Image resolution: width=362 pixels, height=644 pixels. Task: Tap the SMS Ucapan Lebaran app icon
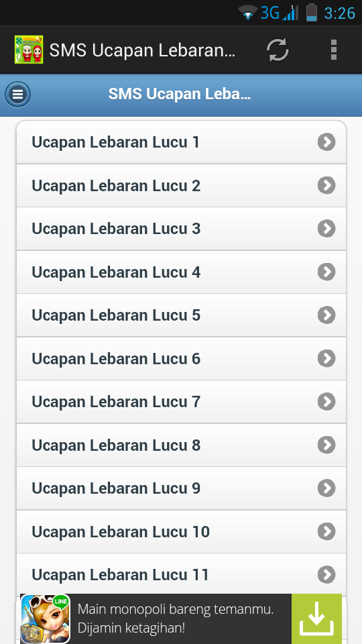click(x=29, y=50)
